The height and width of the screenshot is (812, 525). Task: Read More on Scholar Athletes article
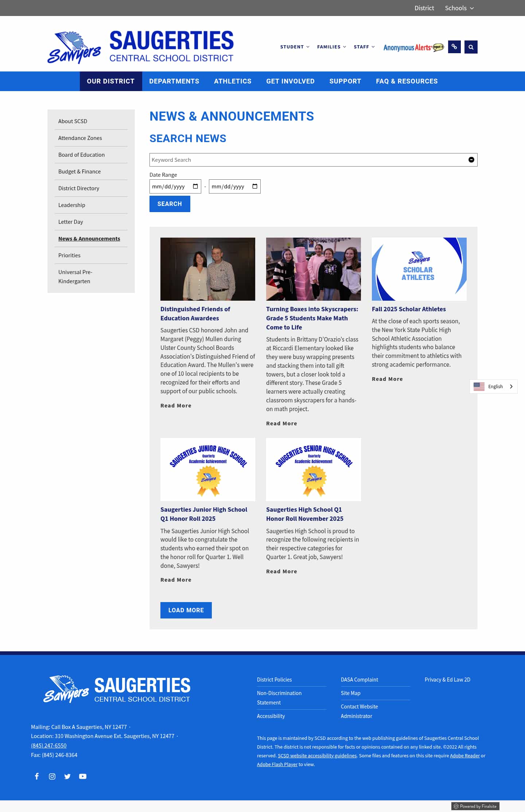pos(387,379)
